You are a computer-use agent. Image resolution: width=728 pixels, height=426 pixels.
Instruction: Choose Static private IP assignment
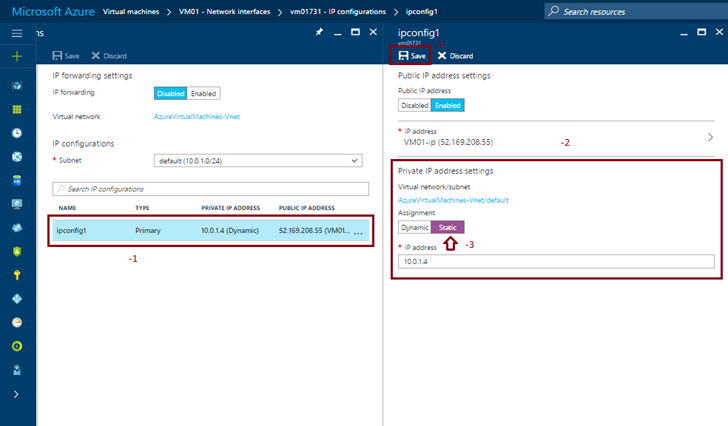click(448, 227)
